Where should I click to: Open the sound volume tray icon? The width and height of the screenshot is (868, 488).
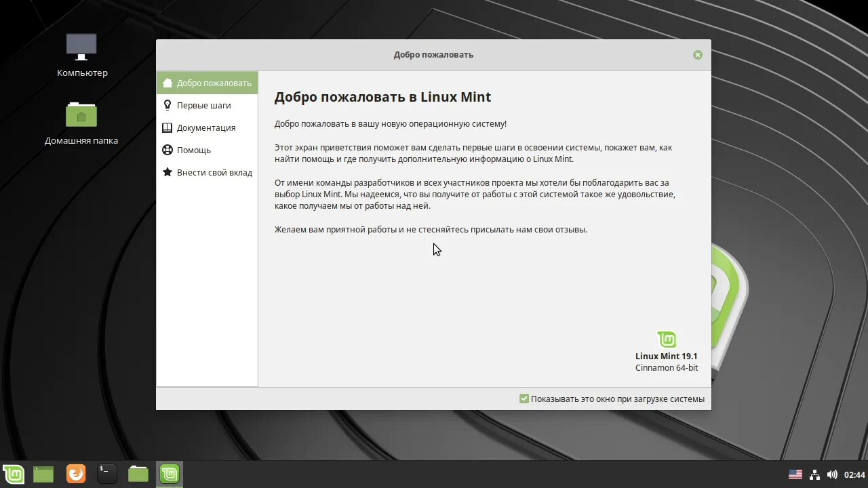click(832, 474)
